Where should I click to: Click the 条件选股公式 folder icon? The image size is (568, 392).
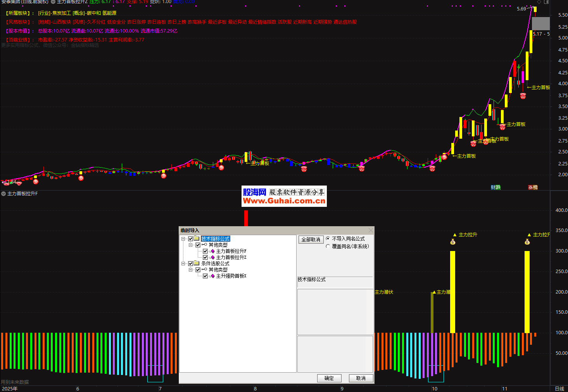(x=197, y=263)
